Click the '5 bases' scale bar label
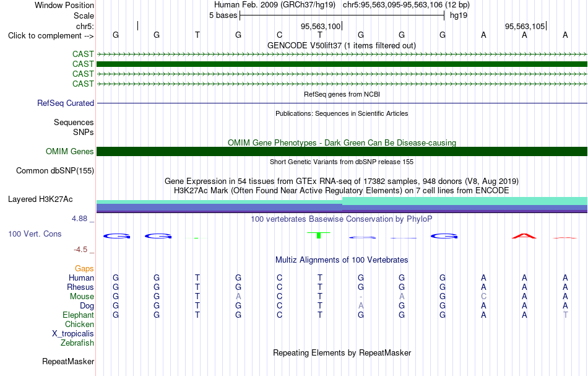Viewport: 588px width, 376px height. coord(223,15)
